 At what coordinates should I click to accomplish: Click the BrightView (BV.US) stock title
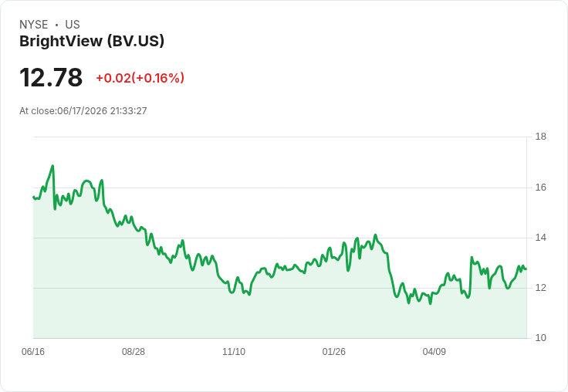(92, 42)
